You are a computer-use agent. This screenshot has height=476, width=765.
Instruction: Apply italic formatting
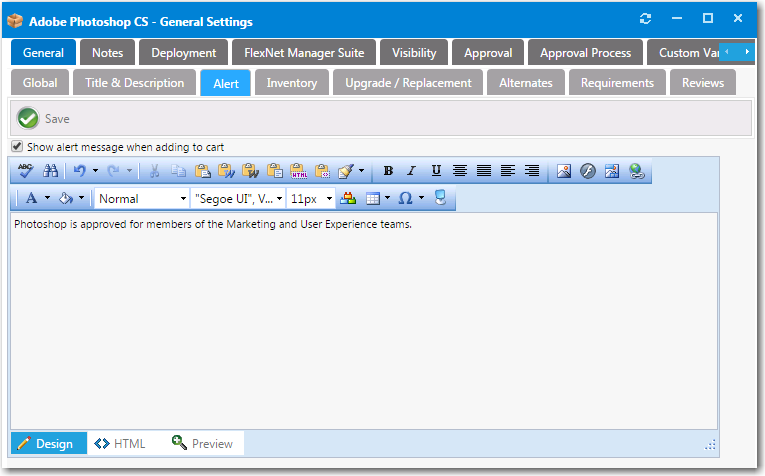point(411,171)
